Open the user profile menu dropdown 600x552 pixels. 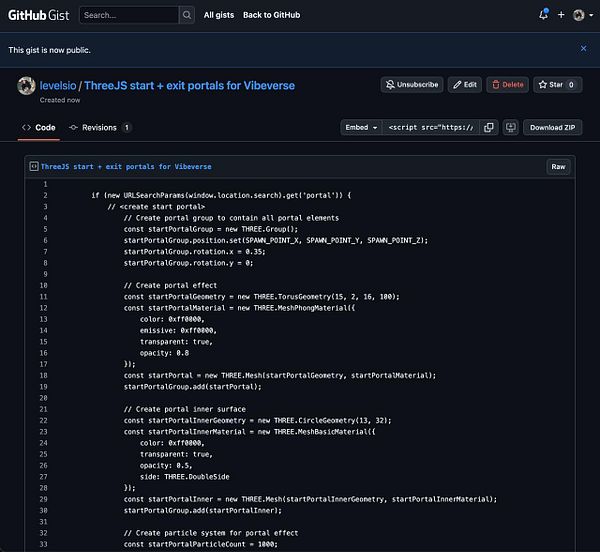coord(582,15)
